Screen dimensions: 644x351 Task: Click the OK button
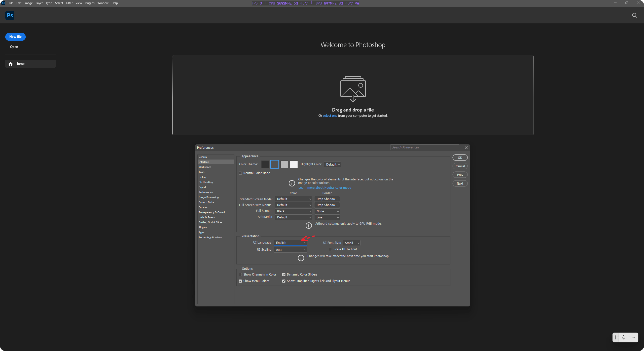click(x=460, y=158)
